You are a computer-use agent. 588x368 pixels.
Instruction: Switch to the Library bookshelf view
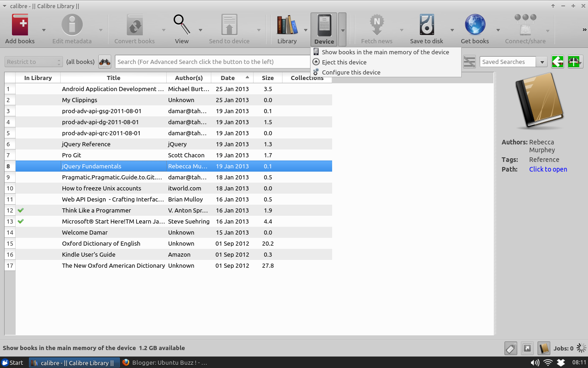tap(287, 25)
